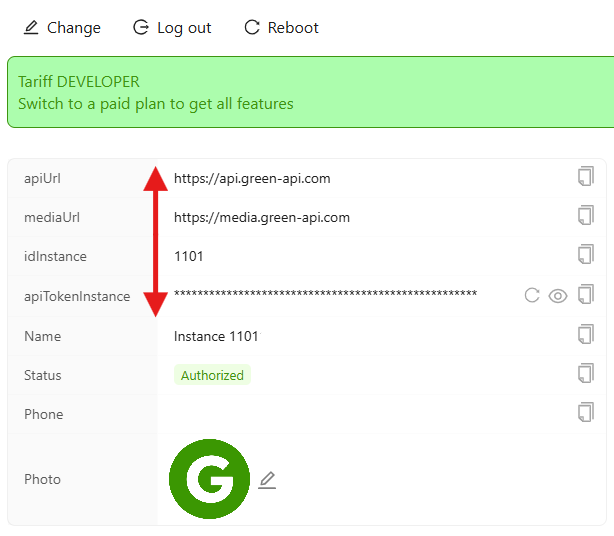Click the Change button
Screen dimensions: 614x536
pyautogui.click(x=62, y=28)
